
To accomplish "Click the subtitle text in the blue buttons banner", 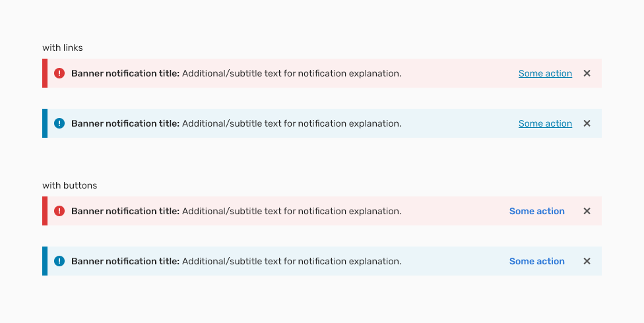I will click(x=292, y=262).
